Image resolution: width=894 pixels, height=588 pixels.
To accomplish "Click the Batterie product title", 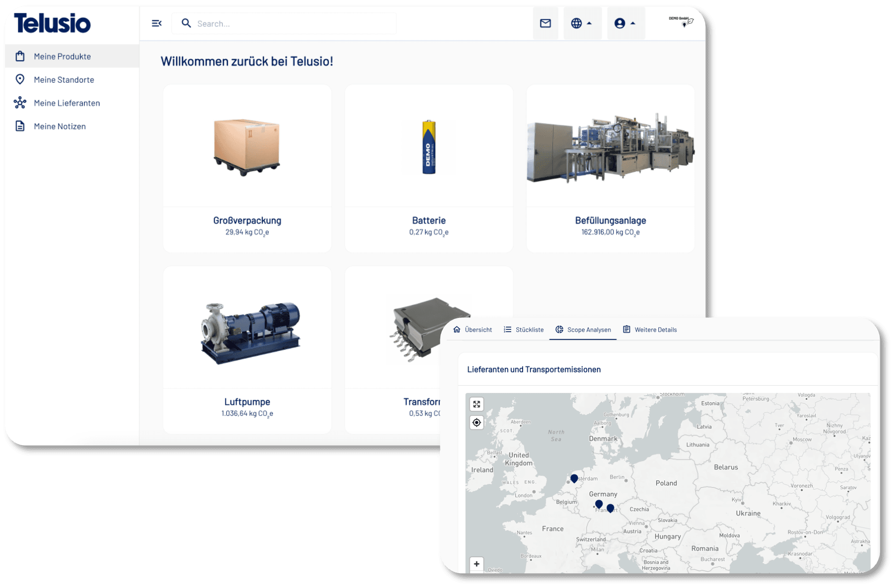I will click(x=429, y=220).
